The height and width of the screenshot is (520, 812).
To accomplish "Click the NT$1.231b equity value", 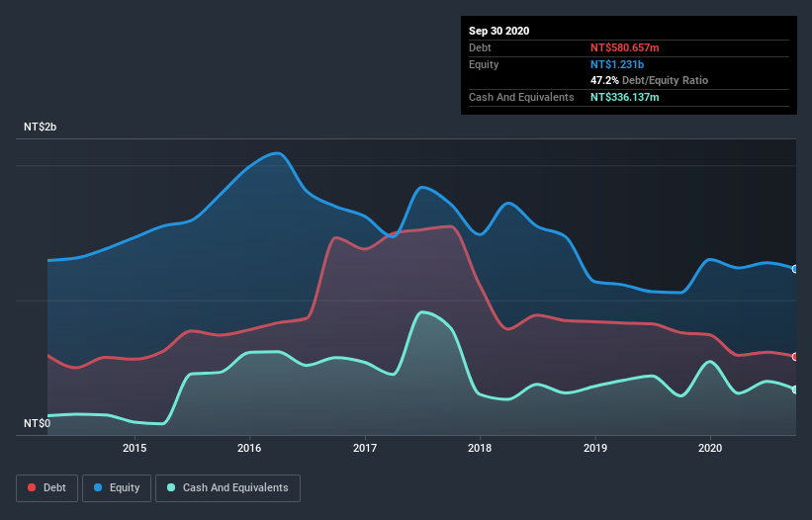I will click(617, 64).
